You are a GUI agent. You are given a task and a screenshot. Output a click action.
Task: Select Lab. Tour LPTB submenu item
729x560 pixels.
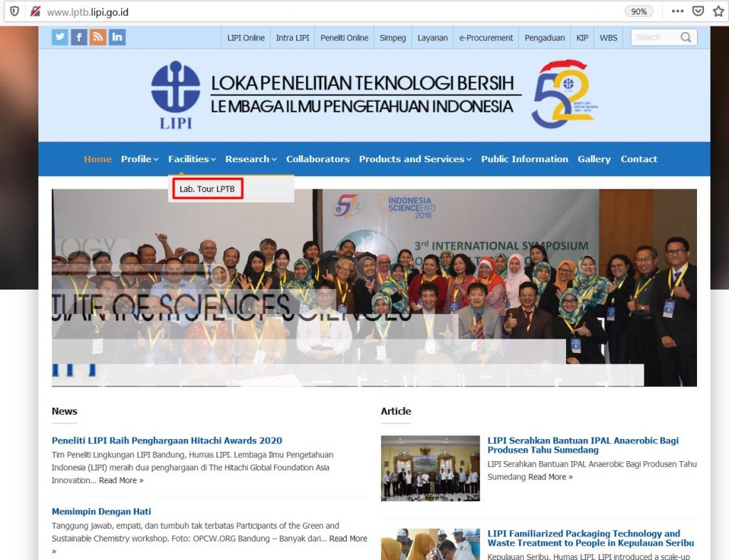(x=207, y=189)
